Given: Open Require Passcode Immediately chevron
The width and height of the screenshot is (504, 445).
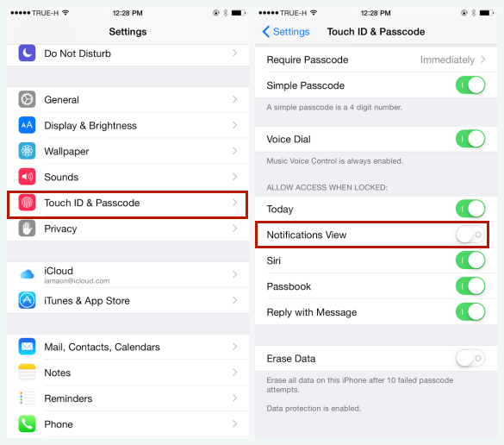Looking at the screenshot, I should tap(482, 60).
